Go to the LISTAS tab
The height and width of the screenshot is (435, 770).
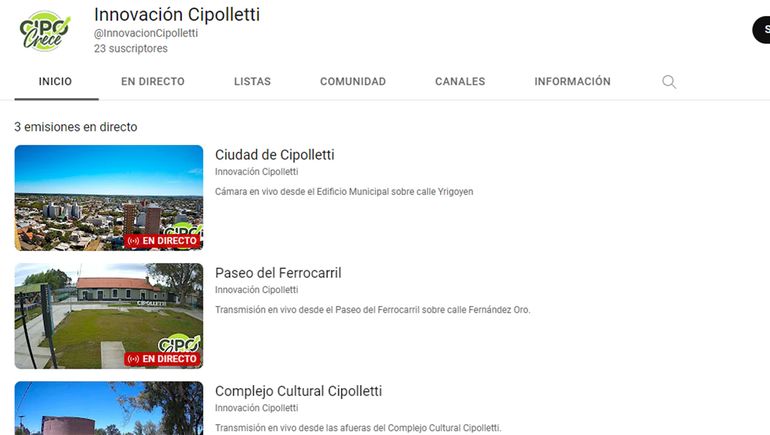tap(252, 82)
